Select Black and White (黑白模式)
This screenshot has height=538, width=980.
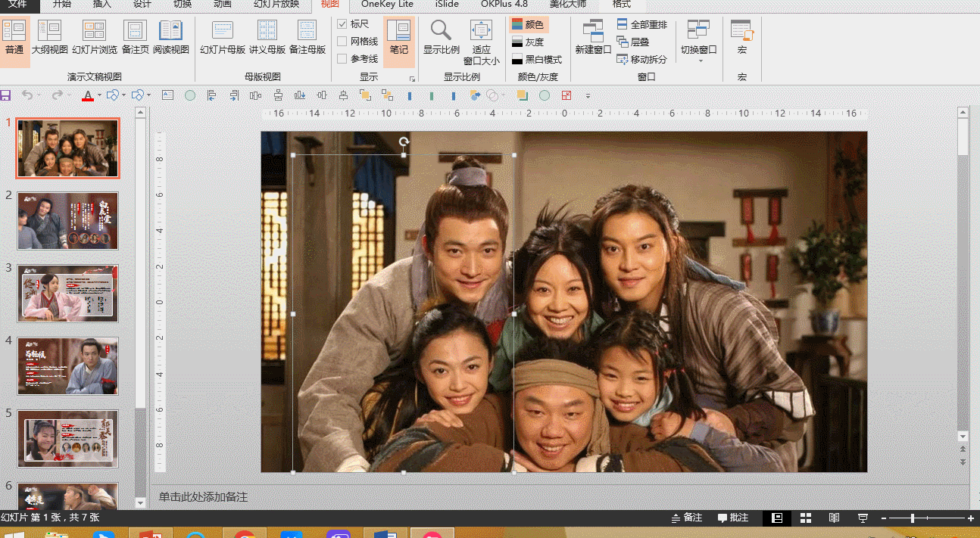point(537,60)
